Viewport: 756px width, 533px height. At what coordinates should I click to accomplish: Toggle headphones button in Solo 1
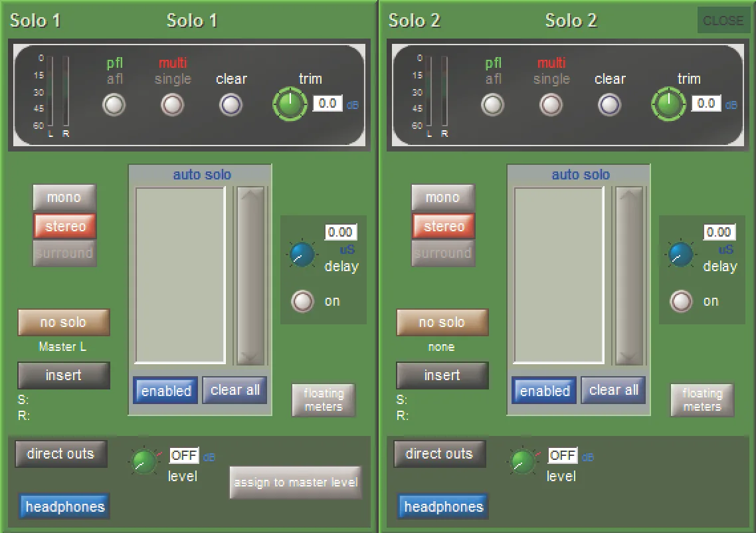click(x=65, y=506)
